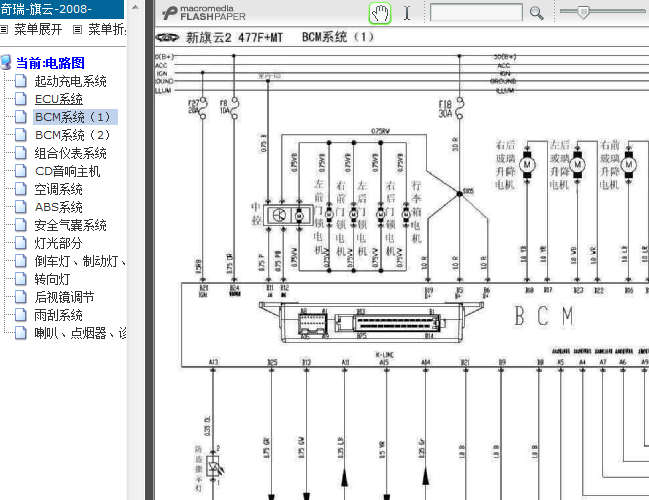Open 安全气囊系统 diagram
Screen dimensions: 649x500
(70, 225)
